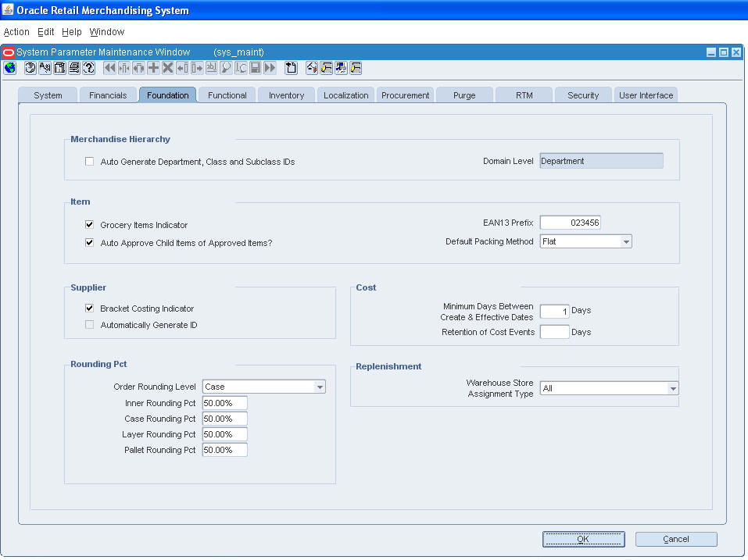Click the translate letters toolbar icon
Screen dimensions: 748x560
(x=45, y=68)
